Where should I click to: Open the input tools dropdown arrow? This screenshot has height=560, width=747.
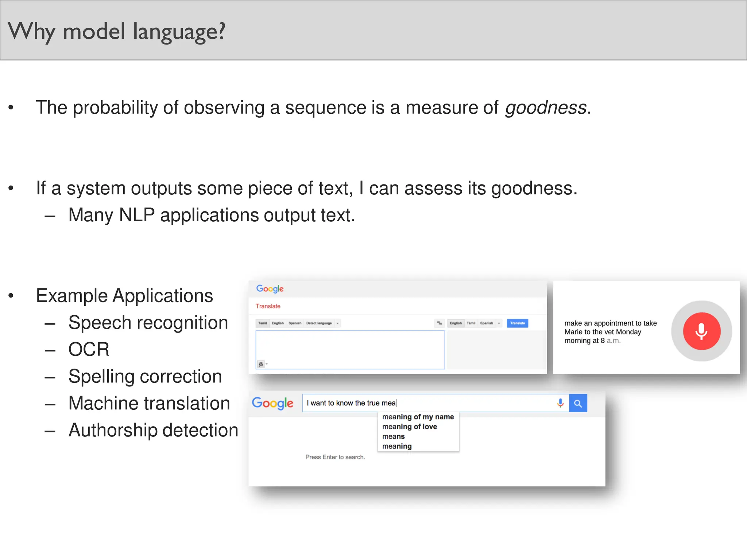[x=267, y=364]
